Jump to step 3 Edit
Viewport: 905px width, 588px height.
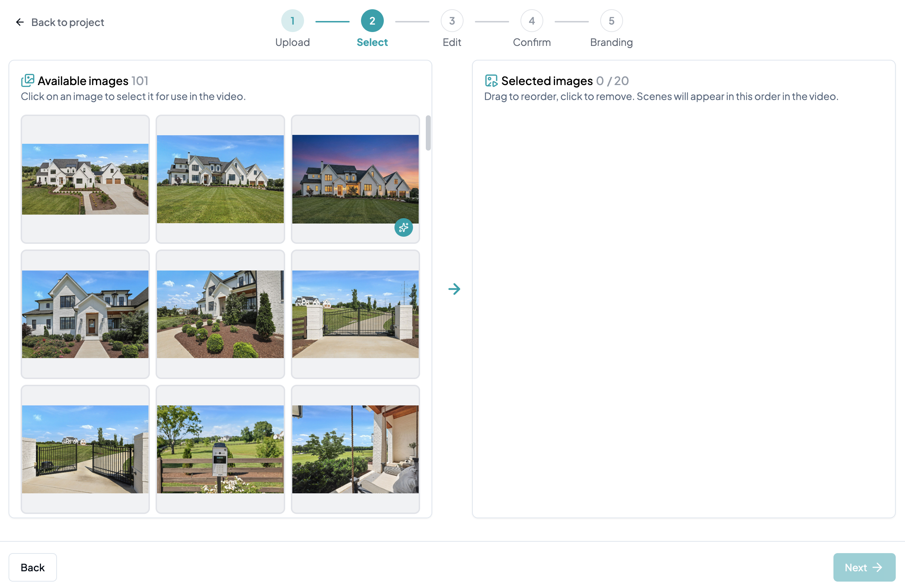tap(452, 21)
